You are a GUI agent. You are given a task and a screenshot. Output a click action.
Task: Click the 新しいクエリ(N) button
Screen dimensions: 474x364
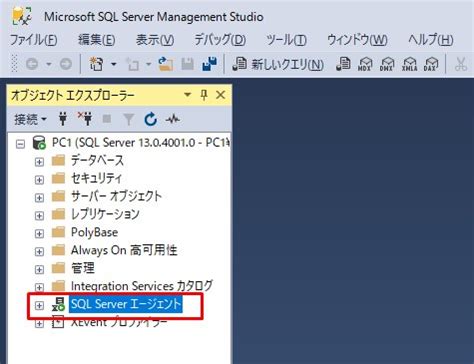[278, 64]
